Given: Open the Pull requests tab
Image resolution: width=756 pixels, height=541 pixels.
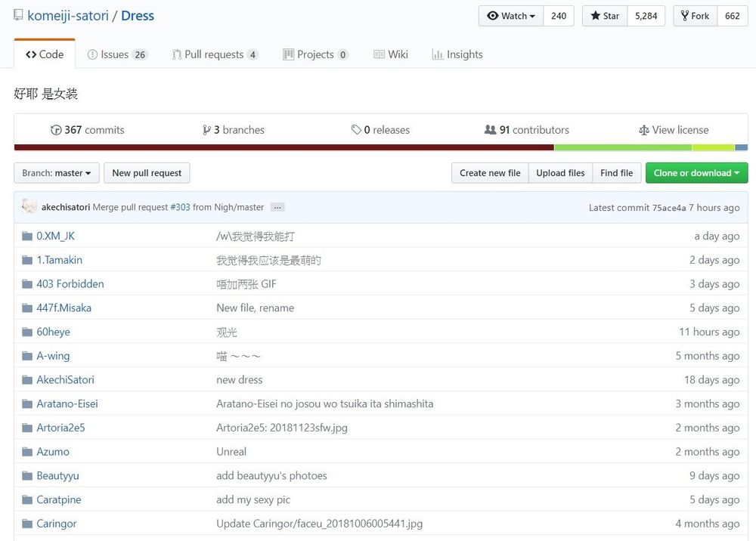Looking at the screenshot, I should coord(215,54).
